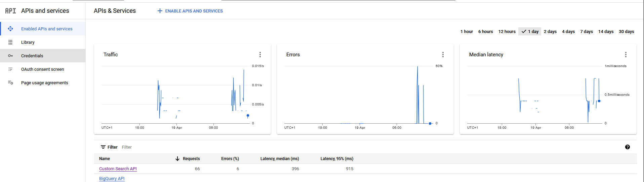Open the table help question icon

pos(628,147)
